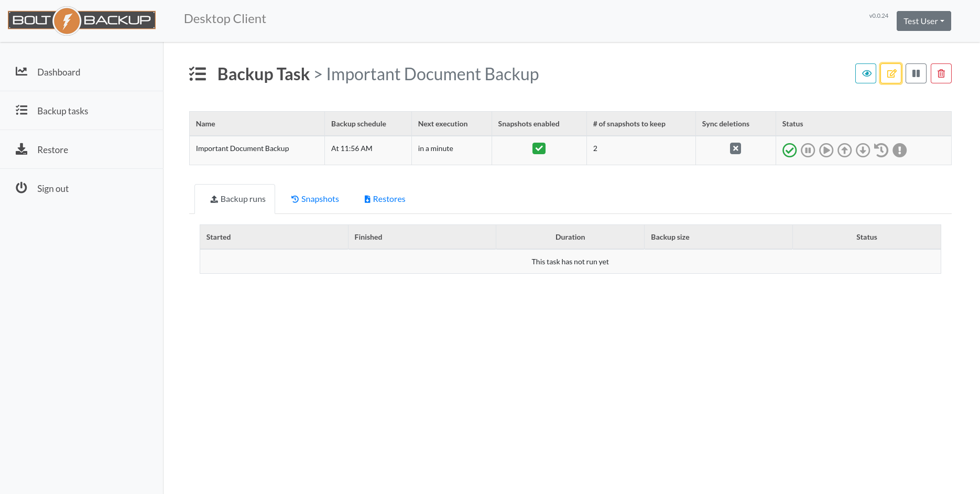Screen dimensions: 980x494
Task: Select the Backup runs tab
Action: click(x=237, y=199)
